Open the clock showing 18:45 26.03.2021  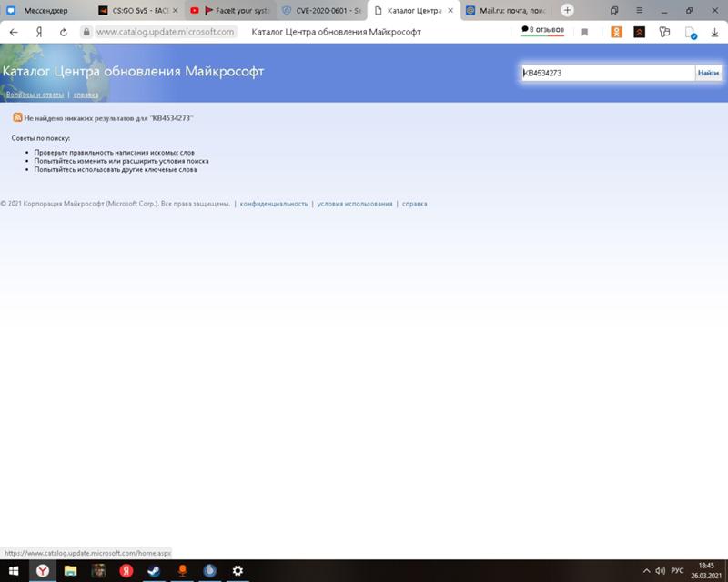pos(706,571)
